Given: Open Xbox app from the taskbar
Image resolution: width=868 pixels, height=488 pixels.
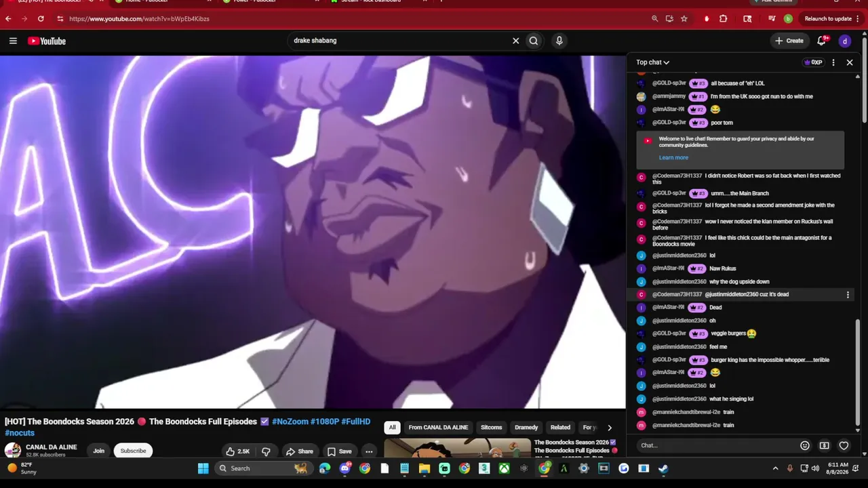Looking at the screenshot, I should [505, 468].
